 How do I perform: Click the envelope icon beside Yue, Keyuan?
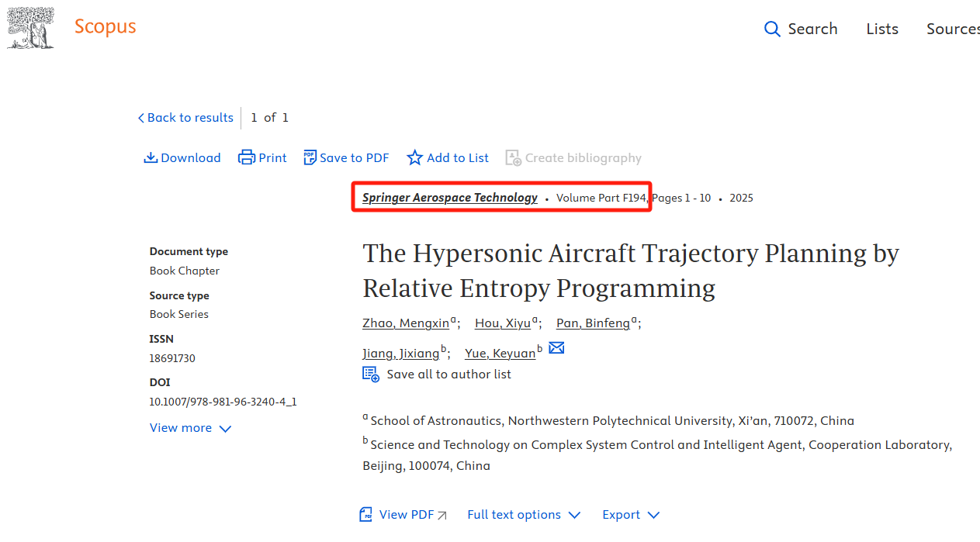point(556,348)
